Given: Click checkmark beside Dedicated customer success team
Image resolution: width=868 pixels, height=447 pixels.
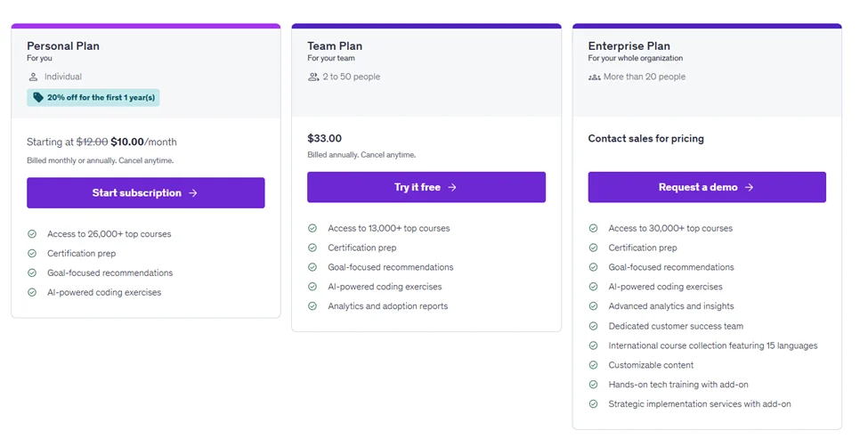Looking at the screenshot, I should pyautogui.click(x=593, y=326).
